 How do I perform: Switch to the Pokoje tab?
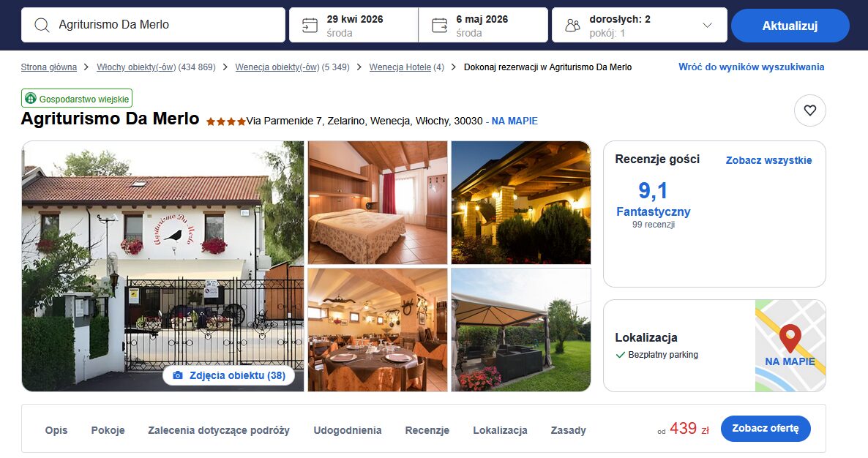(x=108, y=430)
